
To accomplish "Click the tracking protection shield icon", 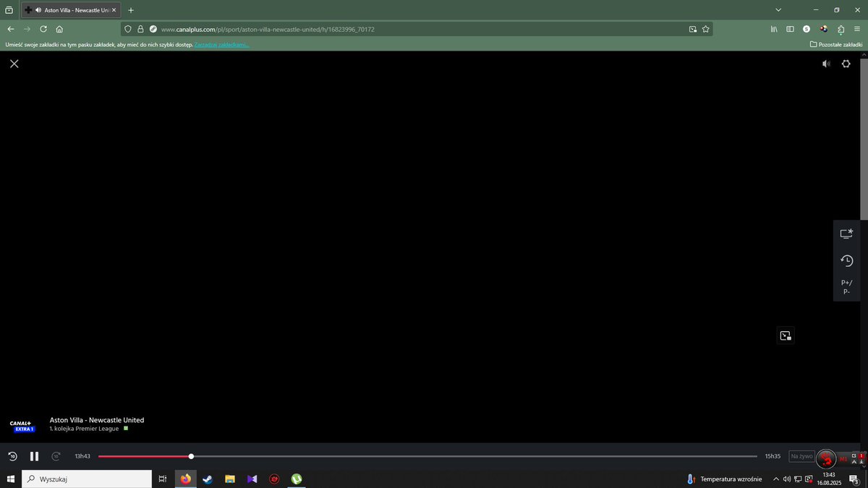I will (x=128, y=30).
